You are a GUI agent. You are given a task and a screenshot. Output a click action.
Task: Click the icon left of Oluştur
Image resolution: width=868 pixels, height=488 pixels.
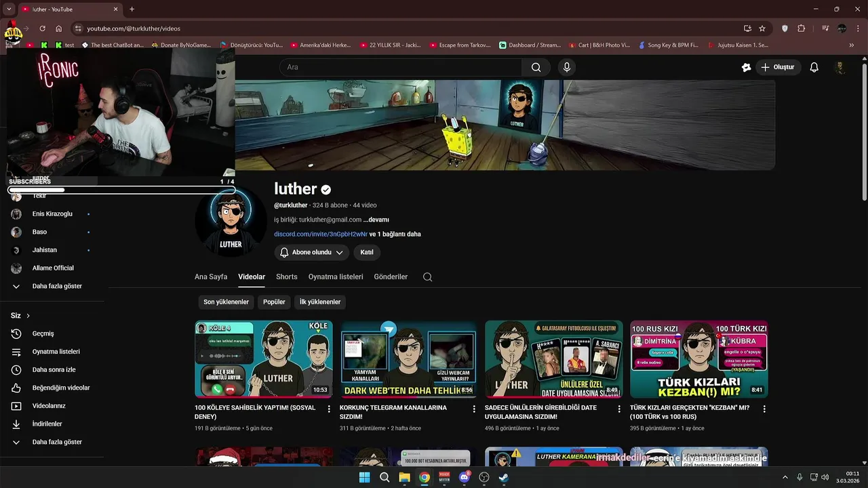[x=746, y=67]
